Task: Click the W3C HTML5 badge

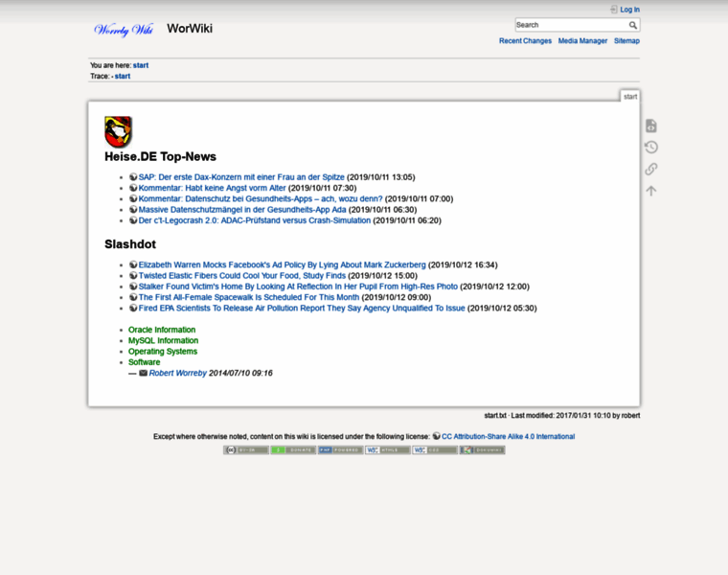Action: point(388,450)
